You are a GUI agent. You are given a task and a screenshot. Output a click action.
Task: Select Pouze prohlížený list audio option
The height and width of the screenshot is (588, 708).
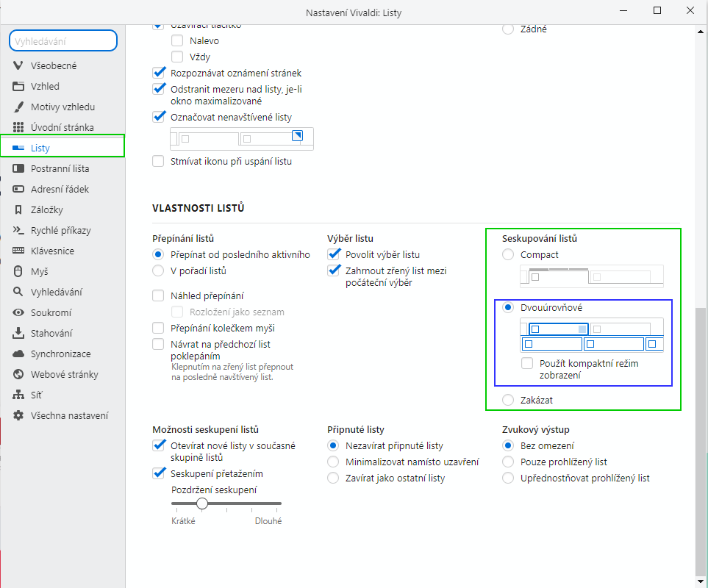tap(508, 462)
